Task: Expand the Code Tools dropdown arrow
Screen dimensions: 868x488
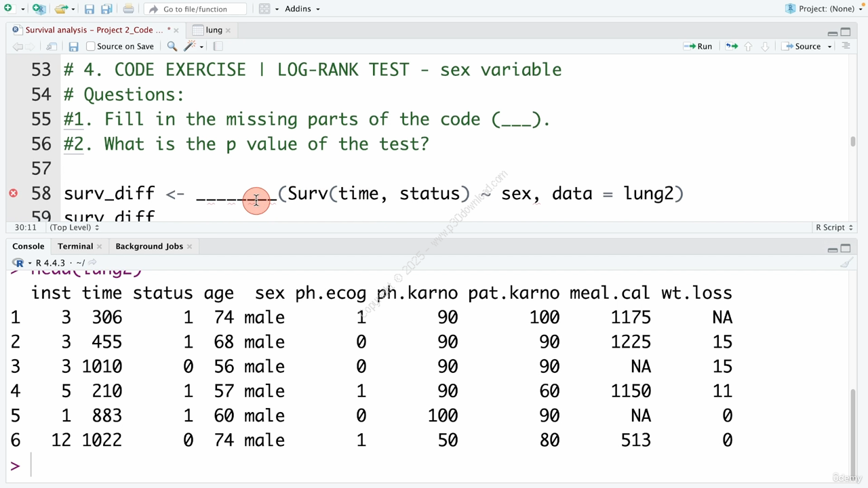Action: (x=201, y=47)
